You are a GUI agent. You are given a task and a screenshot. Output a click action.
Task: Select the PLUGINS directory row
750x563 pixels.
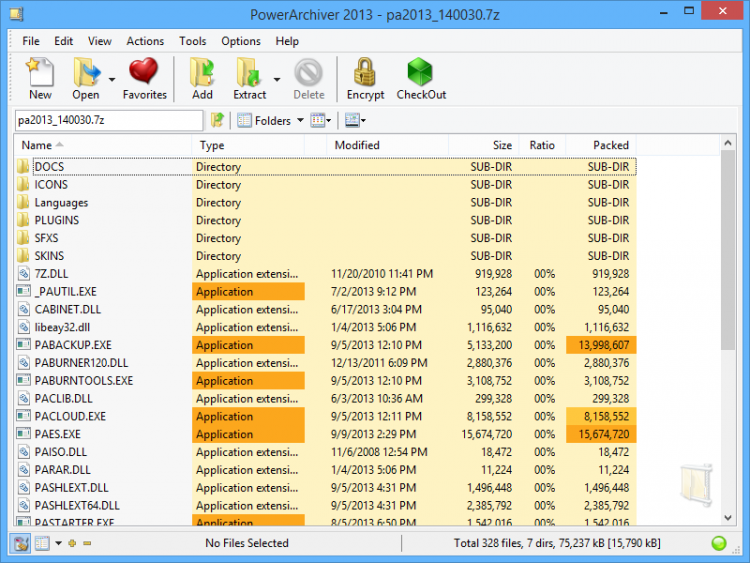point(325,220)
